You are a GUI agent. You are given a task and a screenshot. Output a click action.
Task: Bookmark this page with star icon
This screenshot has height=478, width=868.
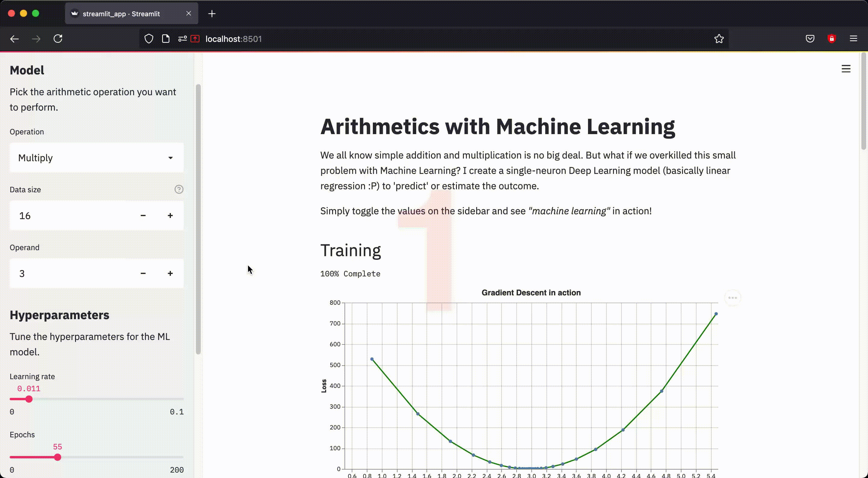719,39
